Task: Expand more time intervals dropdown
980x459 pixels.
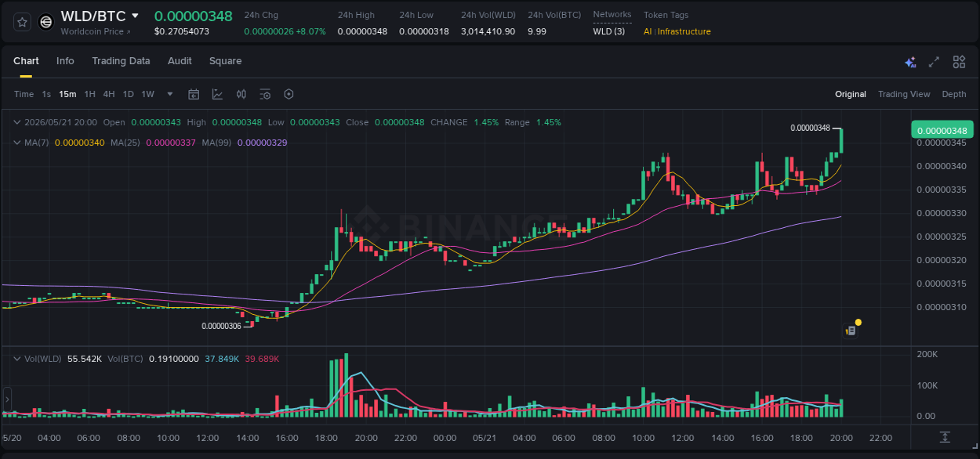Action: tap(170, 94)
